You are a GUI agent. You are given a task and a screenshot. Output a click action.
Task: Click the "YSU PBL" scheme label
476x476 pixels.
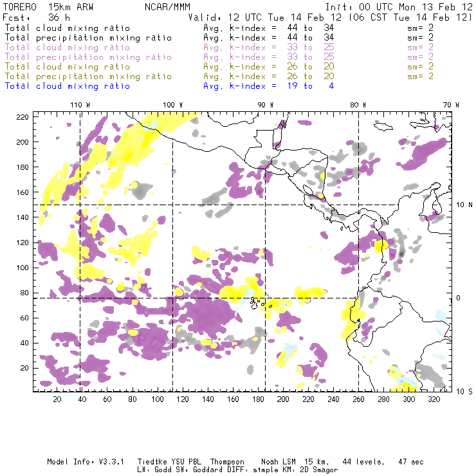(186, 462)
